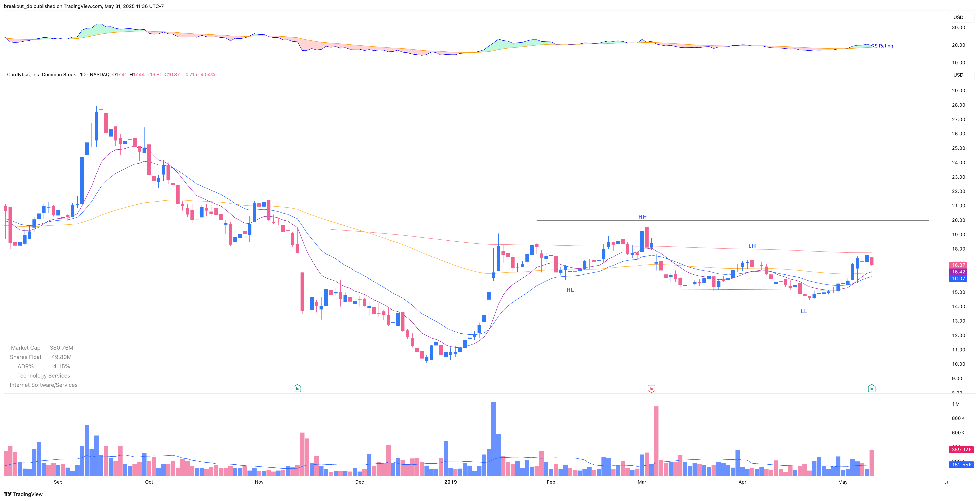Click the red earnings marker near March

(x=651, y=388)
